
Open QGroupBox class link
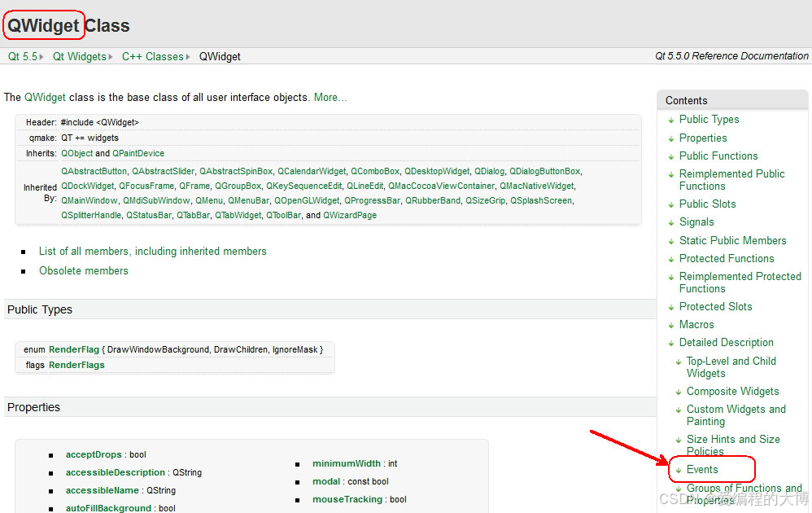pos(238,186)
